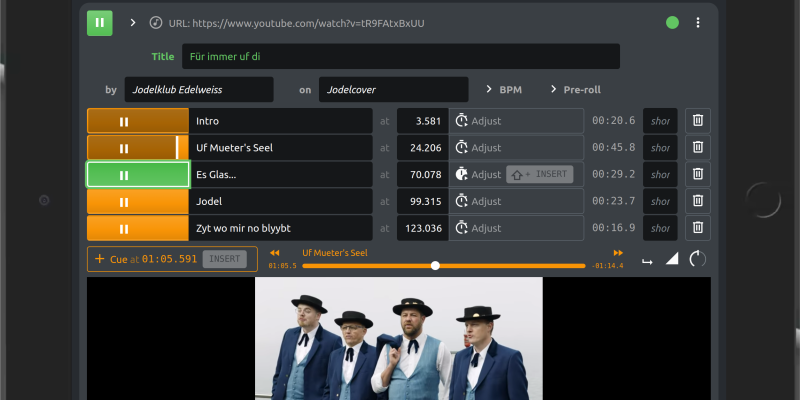Screen dimensions: 800x400
Task: Click the circular volume knob
Action: (x=697, y=259)
